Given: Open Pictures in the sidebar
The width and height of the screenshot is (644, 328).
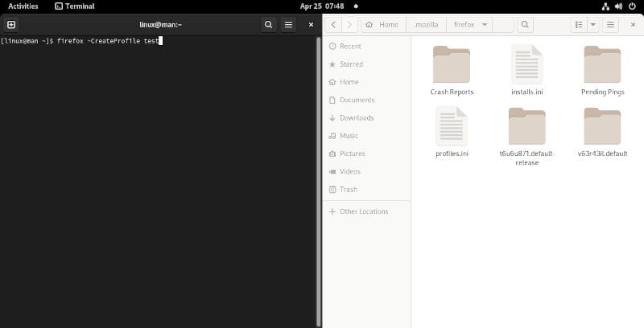Looking at the screenshot, I should 366,154.
